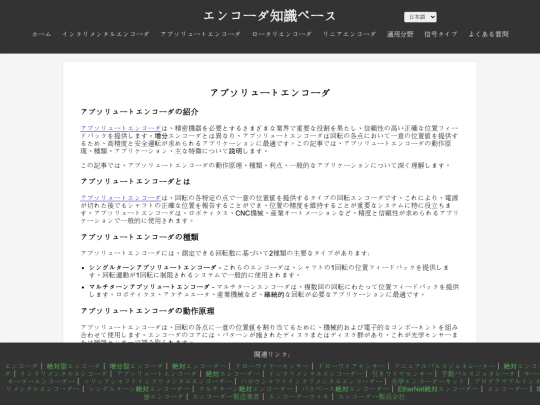Click the マルチターンアブソリュートエンコーダ bullet text
The width and height of the screenshot is (540, 405).
(x=149, y=287)
